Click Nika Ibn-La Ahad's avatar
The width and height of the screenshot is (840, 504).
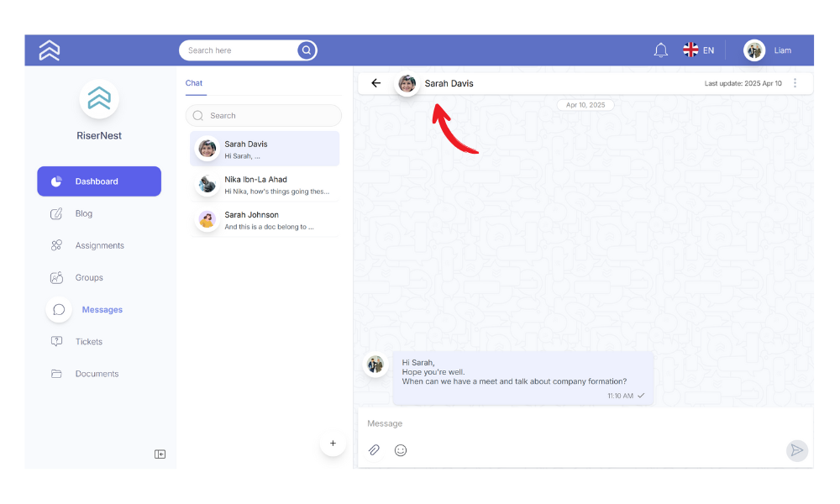point(207,184)
